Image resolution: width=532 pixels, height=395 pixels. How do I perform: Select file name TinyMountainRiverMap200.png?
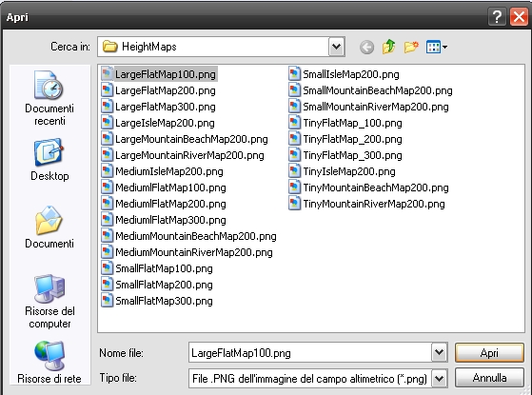(374, 204)
